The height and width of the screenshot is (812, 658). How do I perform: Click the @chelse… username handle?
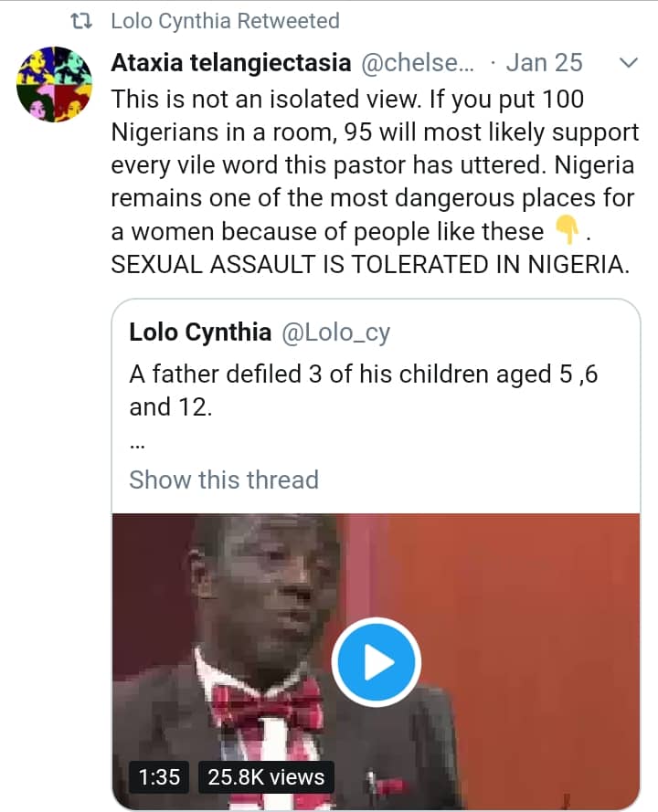(422, 62)
